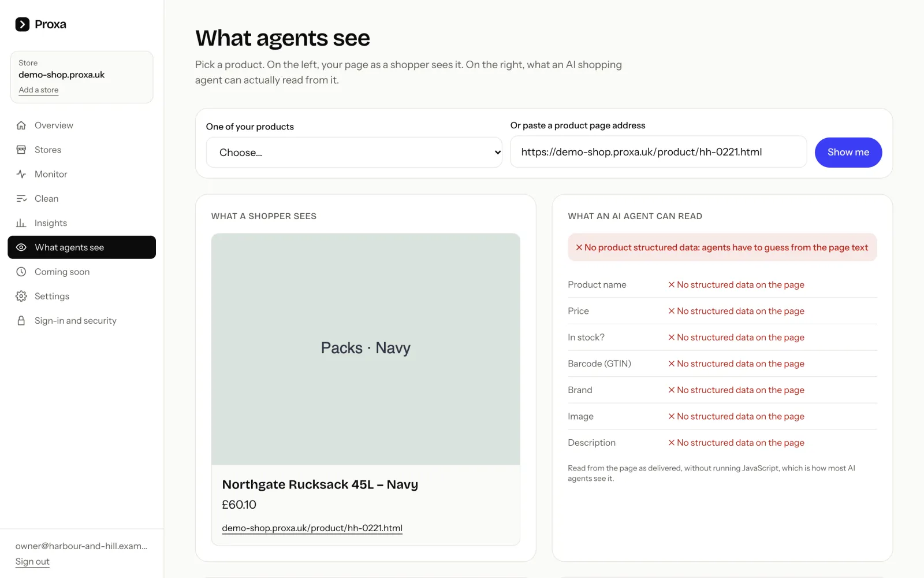This screenshot has width=924, height=578.
Task: Sign out of the account
Action: tap(32, 562)
